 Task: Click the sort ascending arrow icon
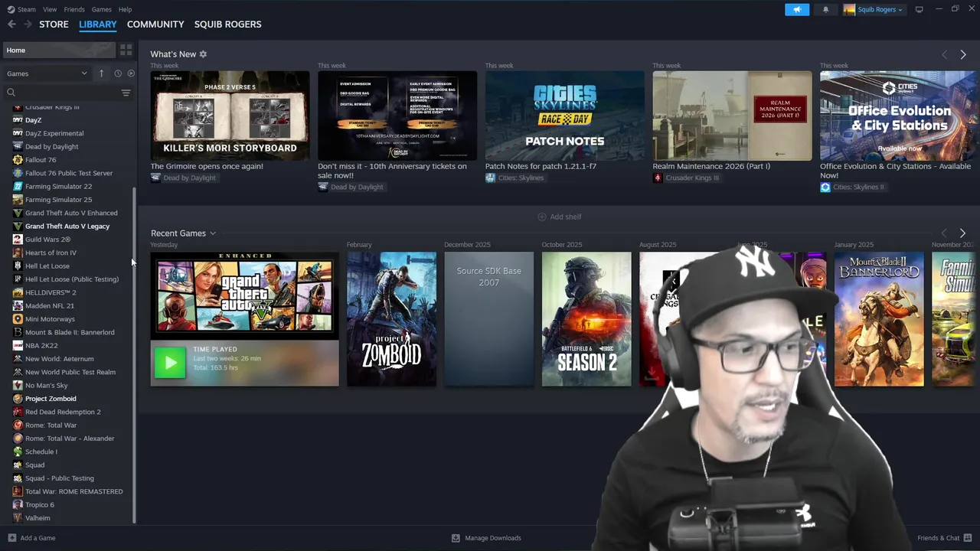[x=101, y=73]
